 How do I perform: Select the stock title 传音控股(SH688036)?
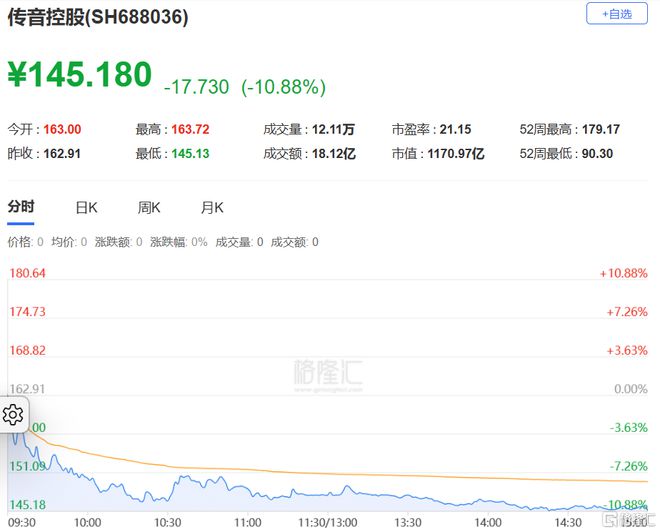coord(98,18)
